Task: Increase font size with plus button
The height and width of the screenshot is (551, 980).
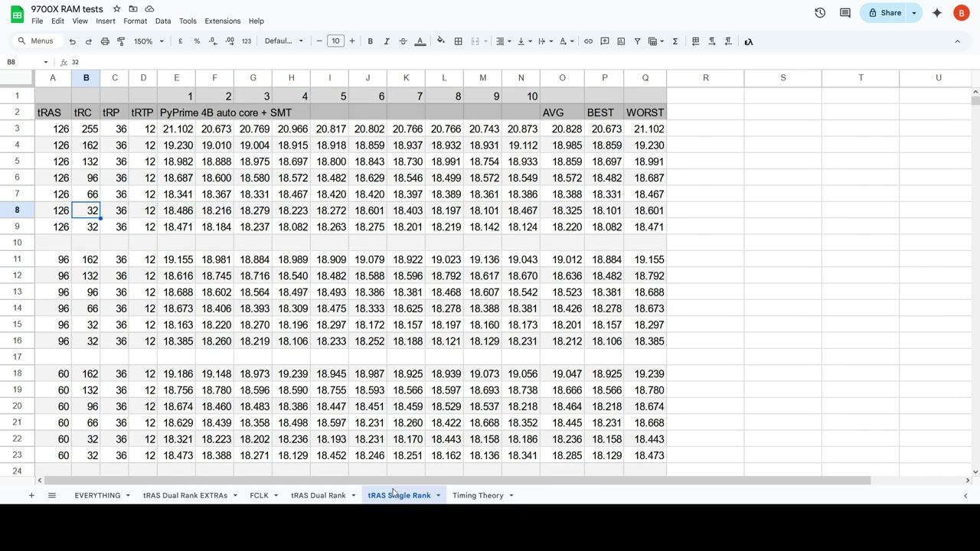Action: [352, 41]
